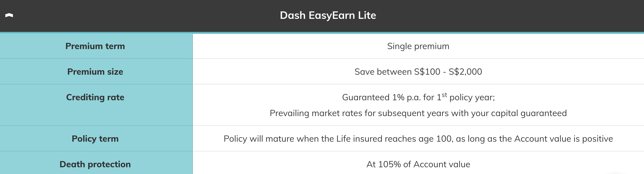Select the Policy term row label
Screen dimensions: 644x174
click(95, 139)
